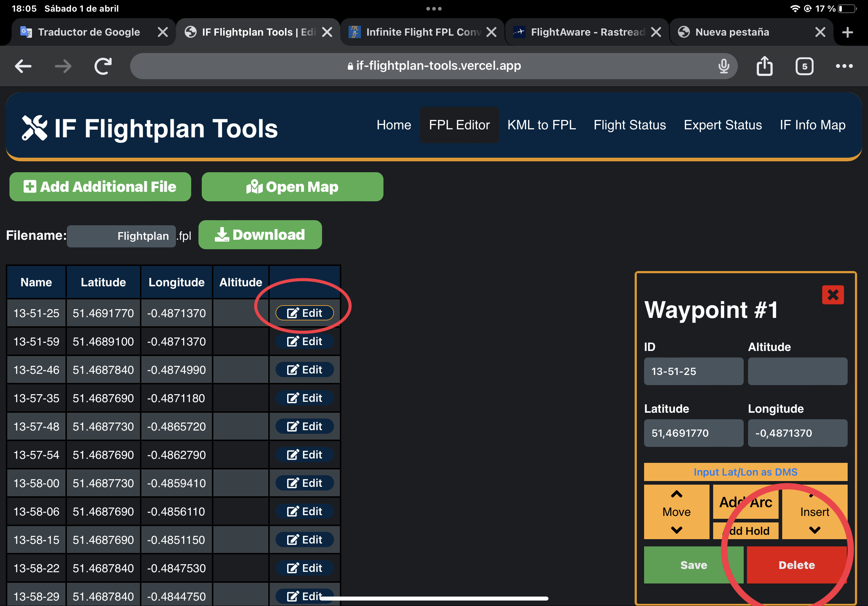Edit waypoint 13-52-46 row
Image resolution: width=868 pixels, height=606 pixels.
[304, 369]
